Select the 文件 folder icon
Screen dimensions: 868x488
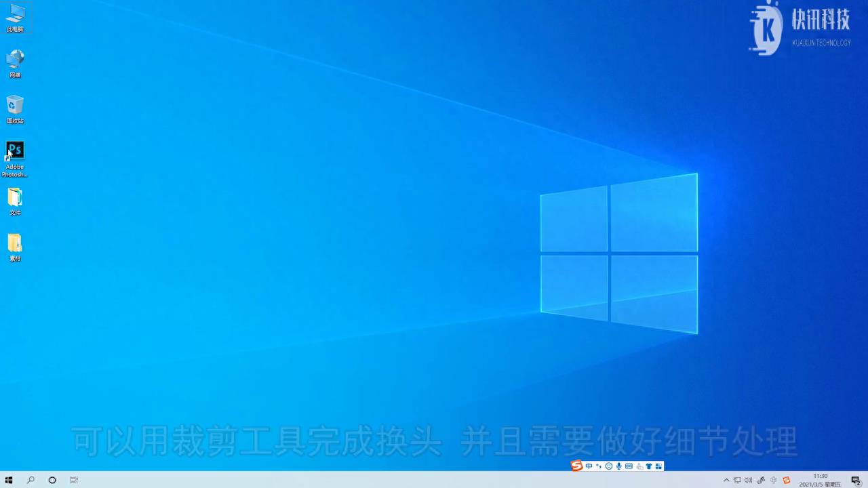coord(15,202)
